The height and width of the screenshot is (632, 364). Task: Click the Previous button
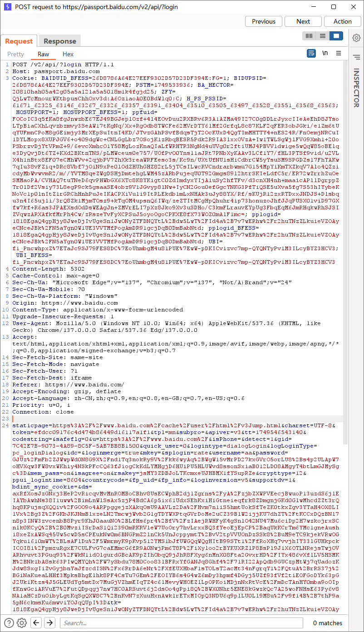[x=264, y=21]
